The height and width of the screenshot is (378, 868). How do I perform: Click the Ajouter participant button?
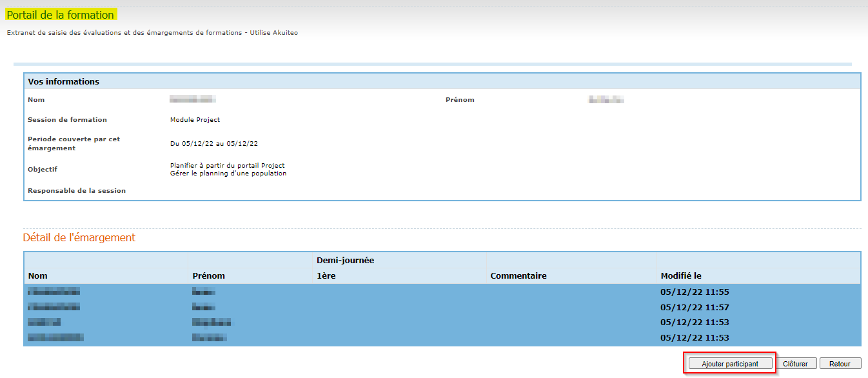click(730, 364)
